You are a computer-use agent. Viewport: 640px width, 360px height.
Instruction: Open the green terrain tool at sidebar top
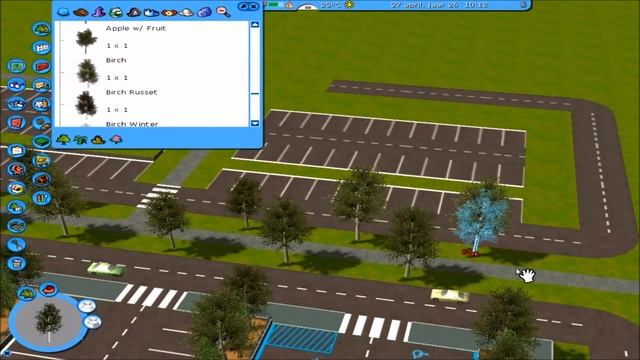click(x=41, y=29)
